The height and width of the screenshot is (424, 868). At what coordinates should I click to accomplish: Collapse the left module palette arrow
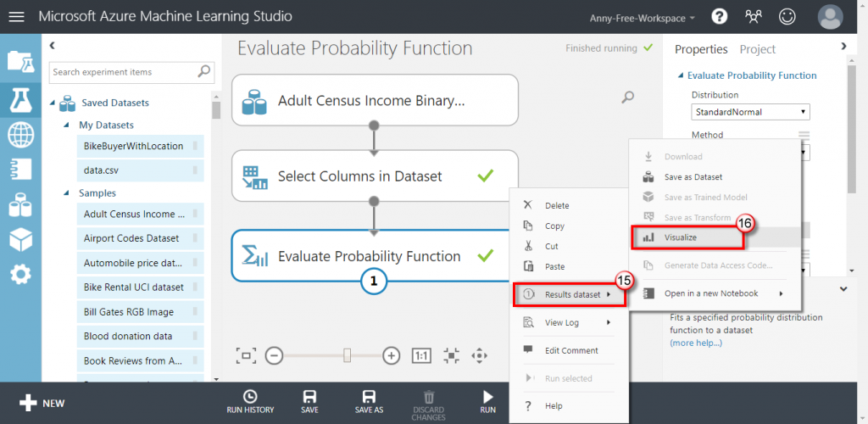coord(52,46)
